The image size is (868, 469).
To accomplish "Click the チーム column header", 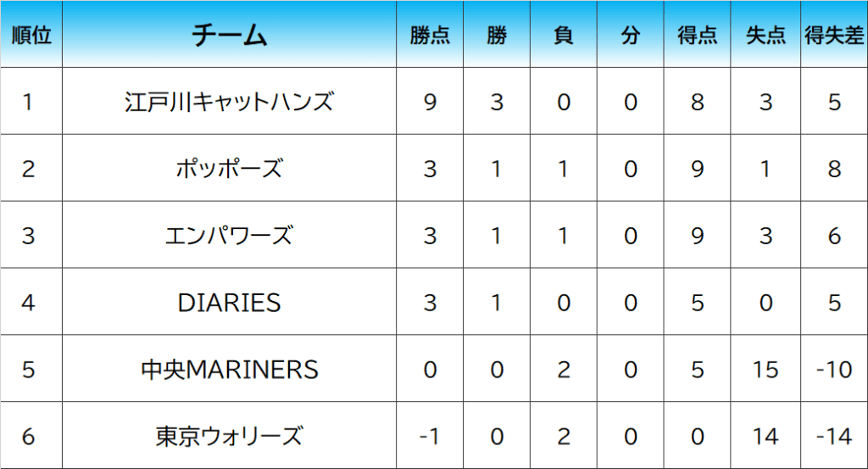I will (229, 34).
